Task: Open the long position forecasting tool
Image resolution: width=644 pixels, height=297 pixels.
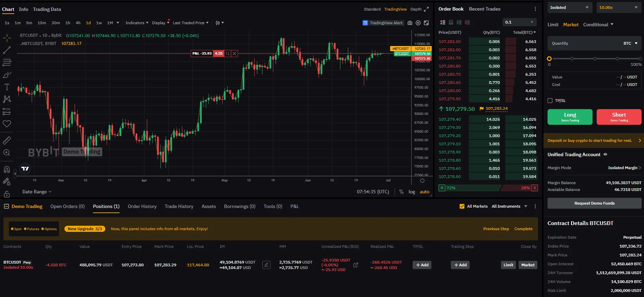Action: click(7, 112)
